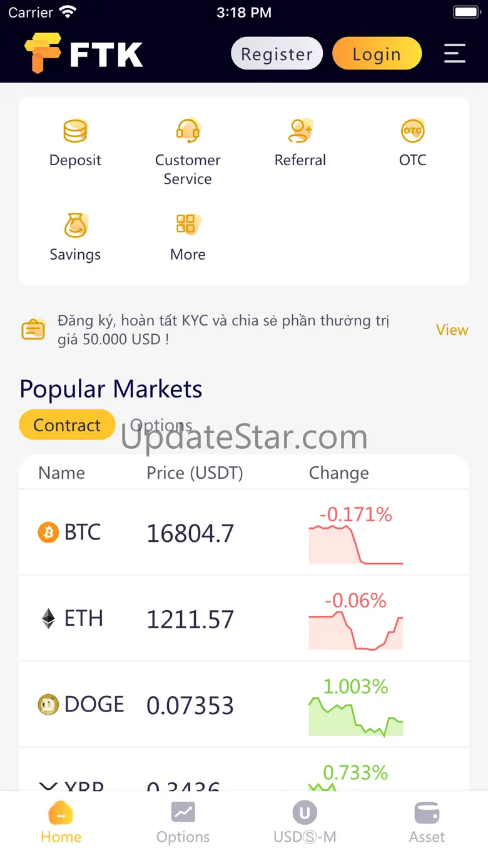Tap the Savings money bag icon
Viewport: 488px width, 868px height.
click(75, 225)
